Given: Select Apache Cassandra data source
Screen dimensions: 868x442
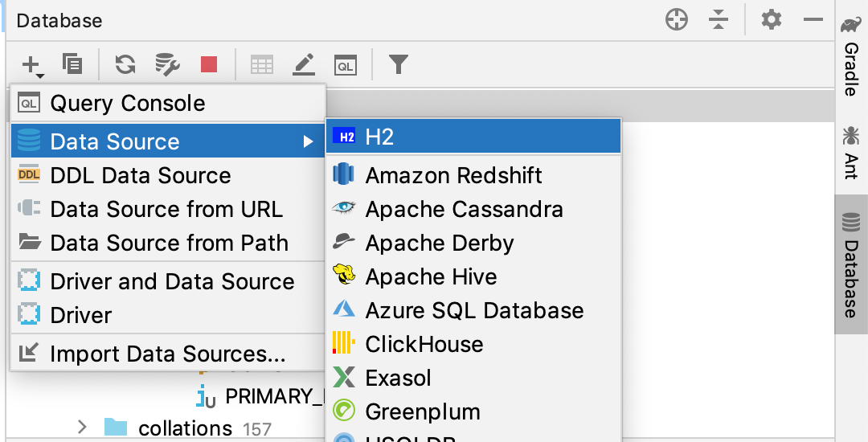Looking at the screenshot, I should click(x=473, y=209).
